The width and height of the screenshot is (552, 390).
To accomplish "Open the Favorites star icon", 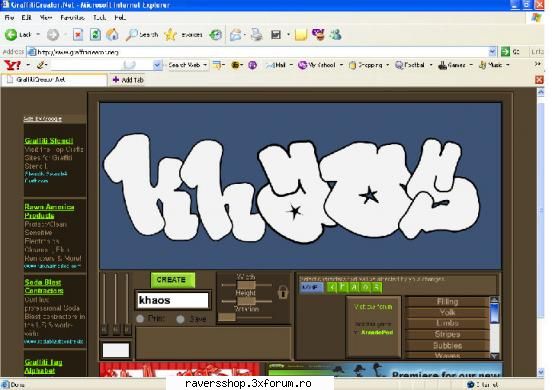I will (170, 34).
